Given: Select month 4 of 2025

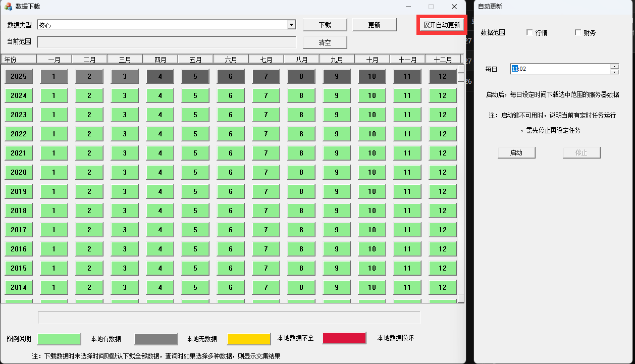Looking at the screenshot, I should click(160, 76).
